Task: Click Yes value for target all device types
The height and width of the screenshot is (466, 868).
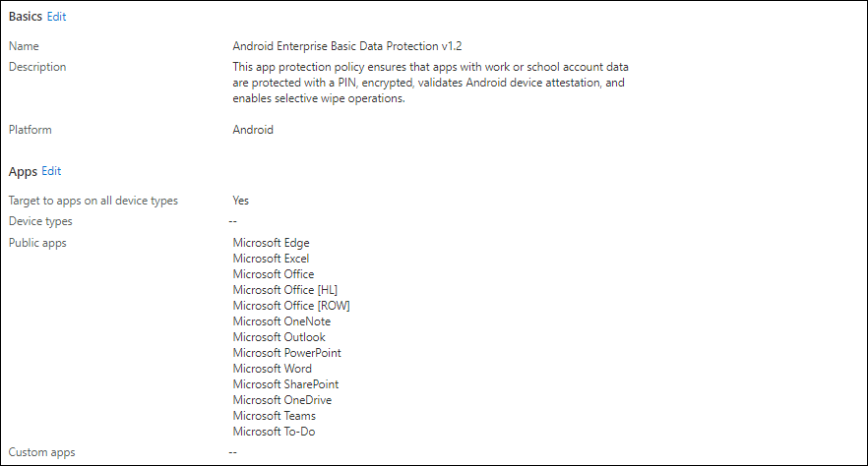Action: coord(241,201)
